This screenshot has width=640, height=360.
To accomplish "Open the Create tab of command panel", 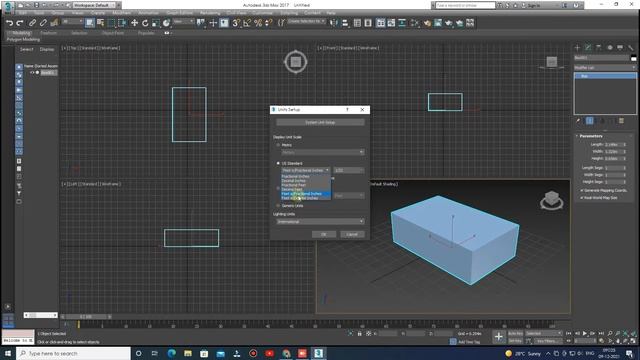I will click(578, 48).
